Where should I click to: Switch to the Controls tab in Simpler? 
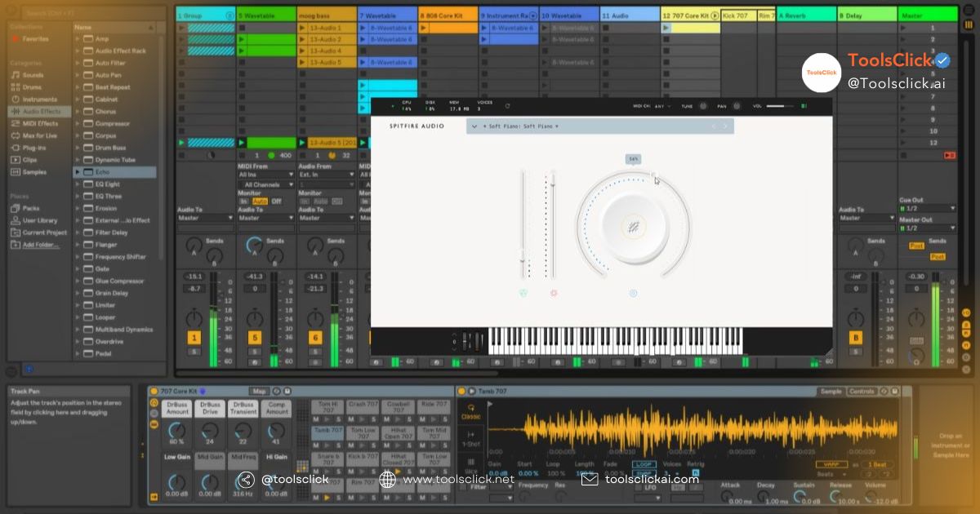[862, 391]
